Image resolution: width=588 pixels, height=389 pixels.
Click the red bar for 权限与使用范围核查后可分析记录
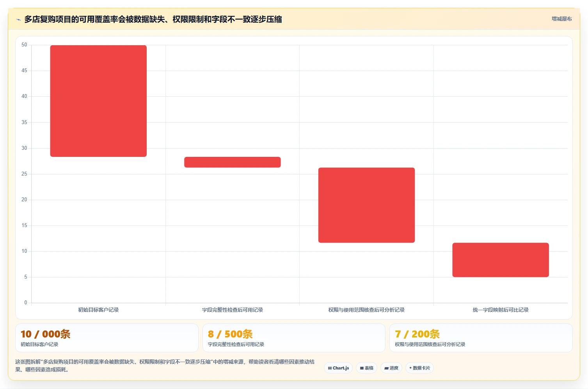(366, 205)
